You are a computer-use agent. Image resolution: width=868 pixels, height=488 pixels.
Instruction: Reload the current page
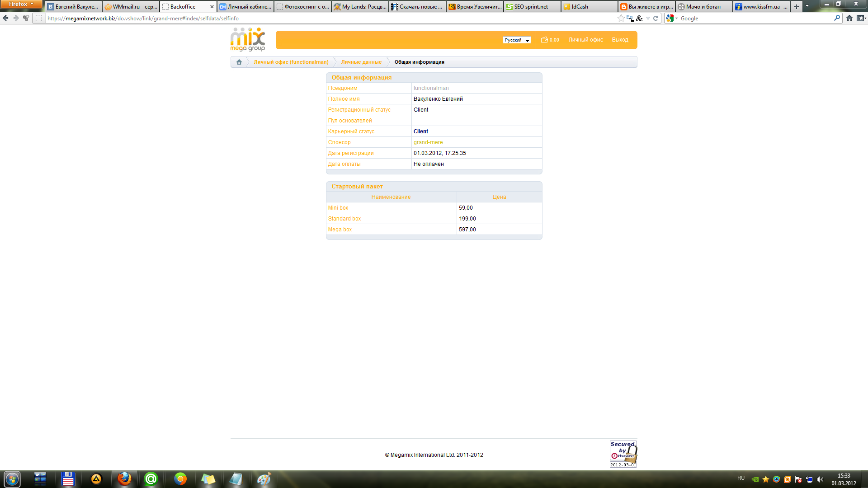[x=656, y=19]
